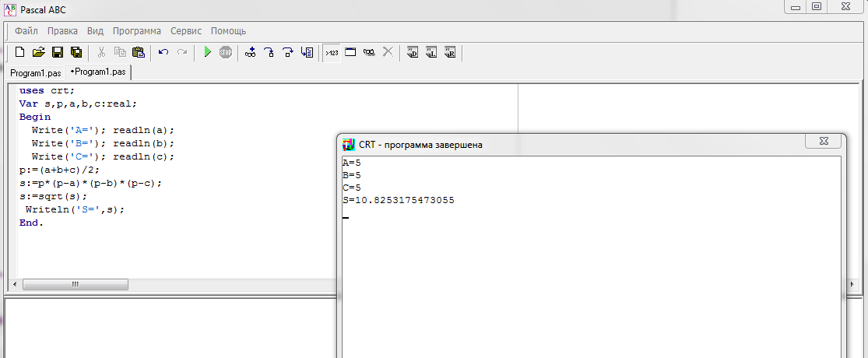Click the Save All icon
Screen dimensions: 868x358
pos(76,52)
